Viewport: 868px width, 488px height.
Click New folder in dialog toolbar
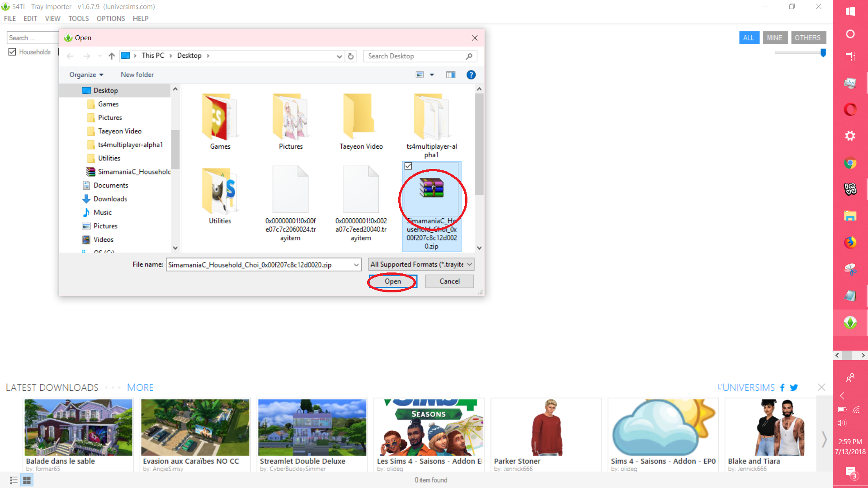137,75
